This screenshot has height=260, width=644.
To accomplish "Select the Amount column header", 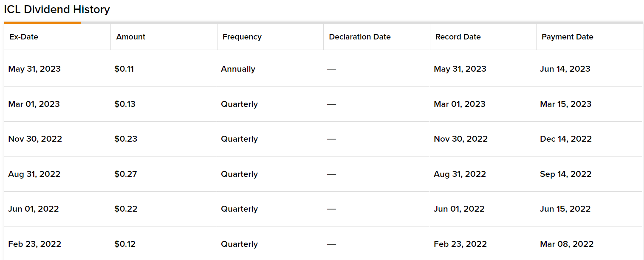I will coord(131,37).
